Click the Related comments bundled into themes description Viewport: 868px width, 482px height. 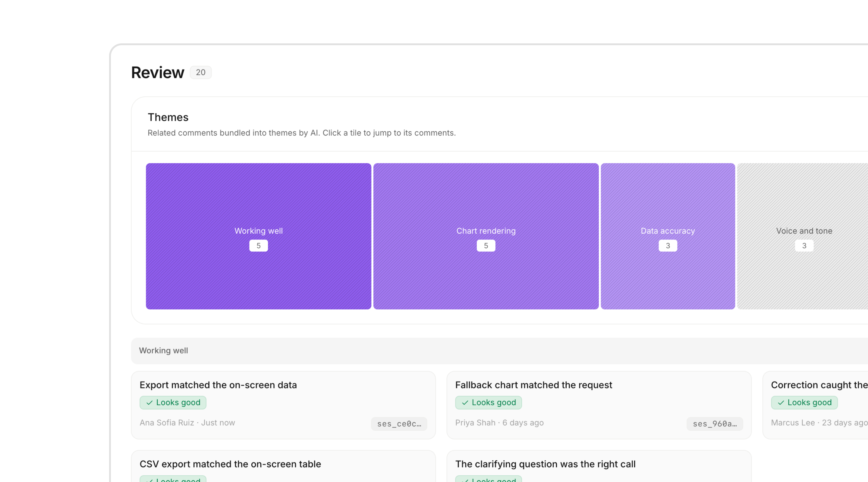pos(302,133)
